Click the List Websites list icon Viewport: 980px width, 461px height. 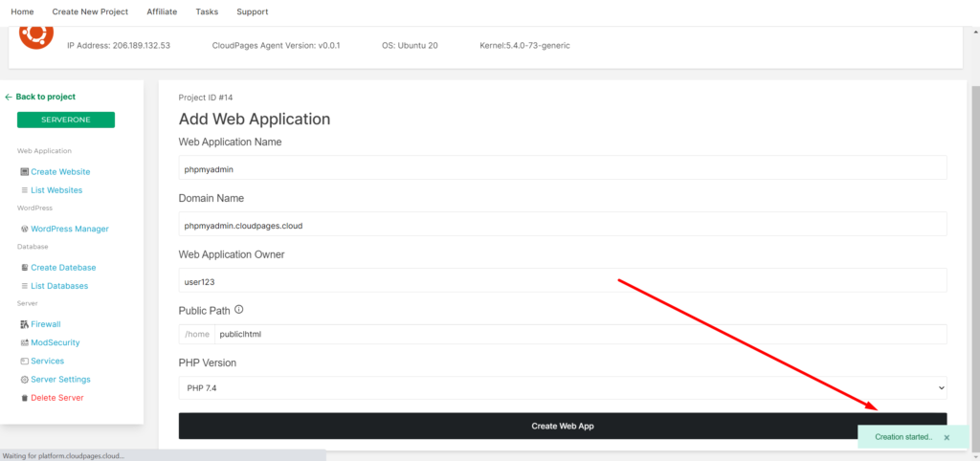(24, 190)
